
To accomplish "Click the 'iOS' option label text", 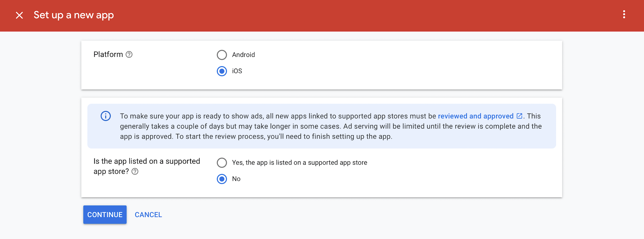I will (x=237, y=71).
